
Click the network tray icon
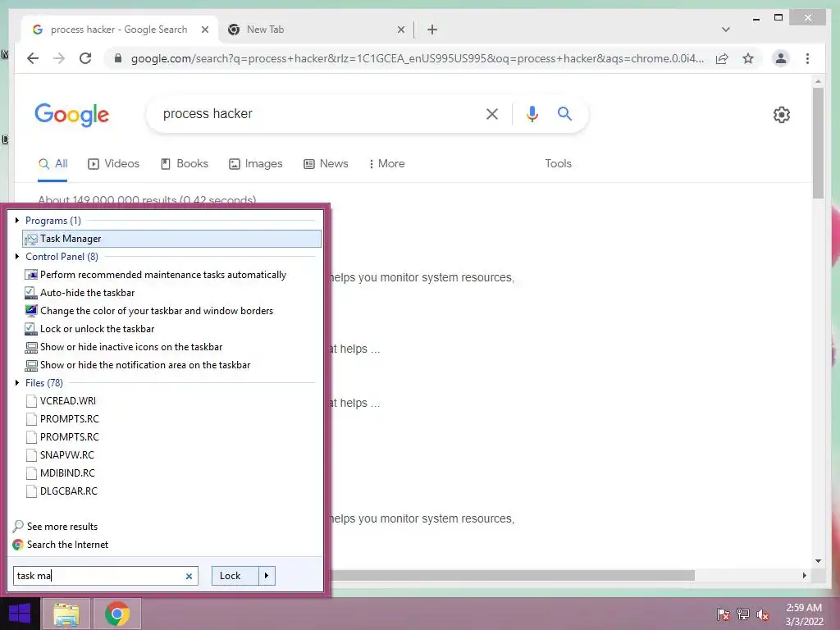point(743,614)
